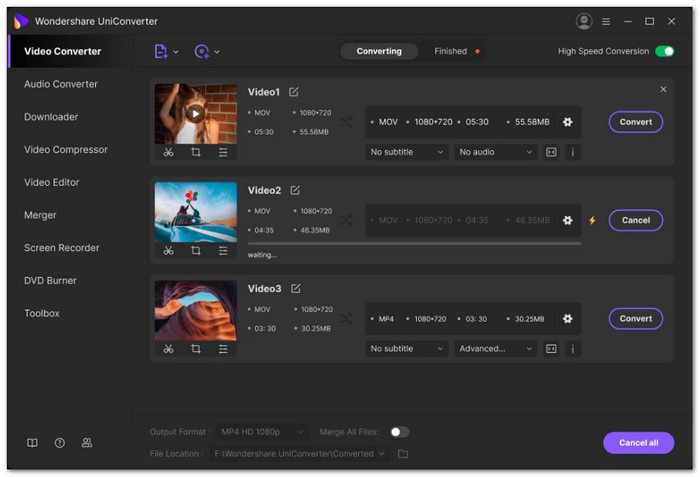700x477 pixels.
Task: Click the Video3 output format shuffle icon
Action: pos(346,318)
